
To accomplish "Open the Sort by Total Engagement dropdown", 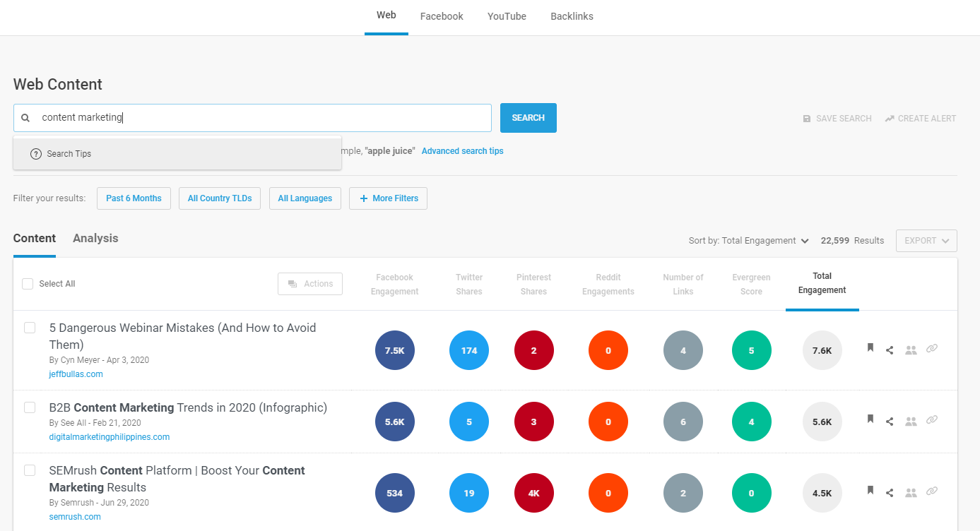I will [748, 241].
